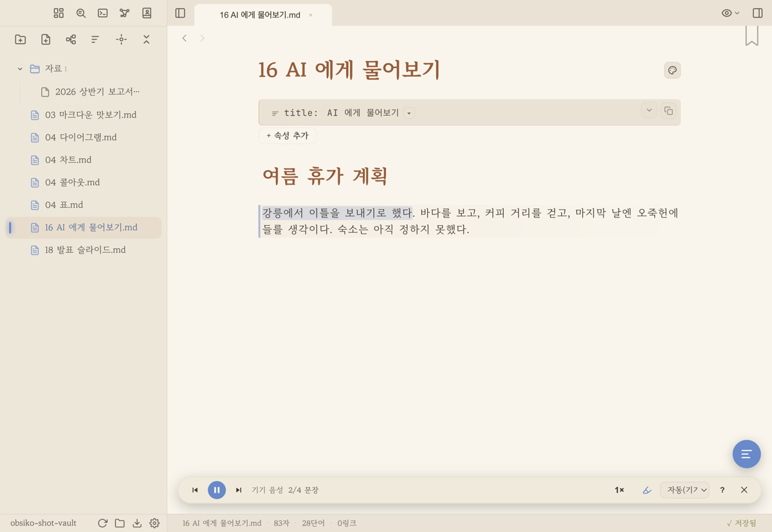Collapse all folders in the file tree
Viewport: 772px width, 532px height.
146,39
